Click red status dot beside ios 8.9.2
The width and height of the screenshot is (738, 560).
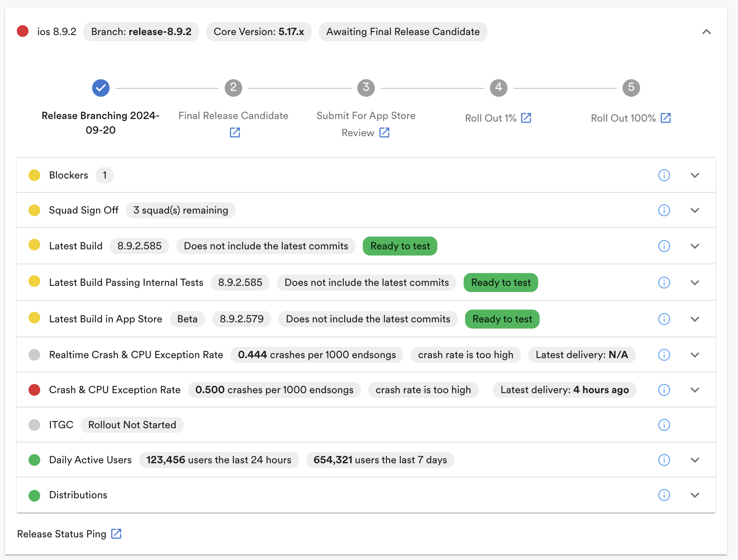(23, 31)
